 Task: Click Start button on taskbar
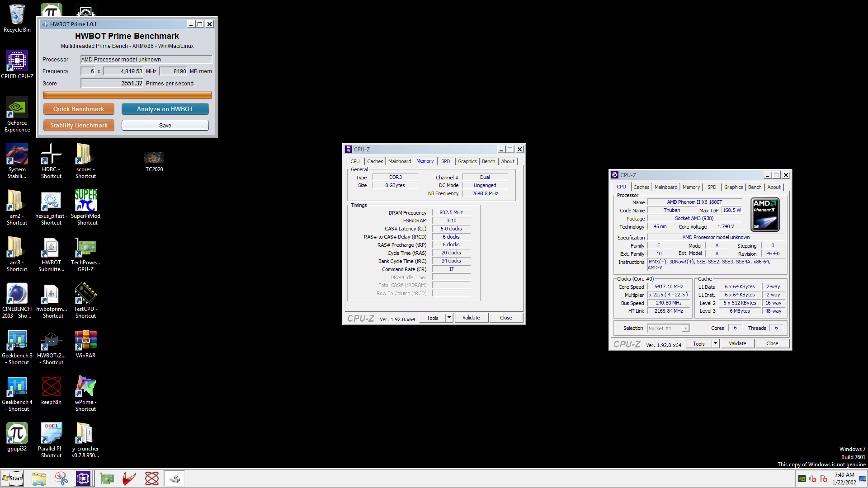(12, 479)
